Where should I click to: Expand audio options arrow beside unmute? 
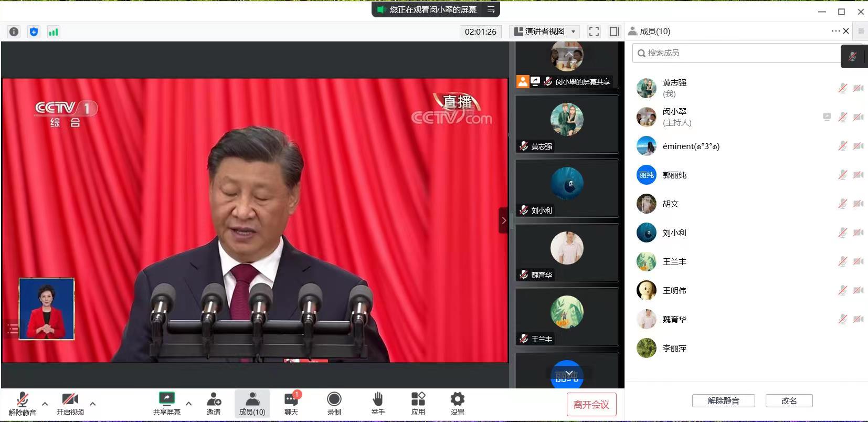[45, 404]
